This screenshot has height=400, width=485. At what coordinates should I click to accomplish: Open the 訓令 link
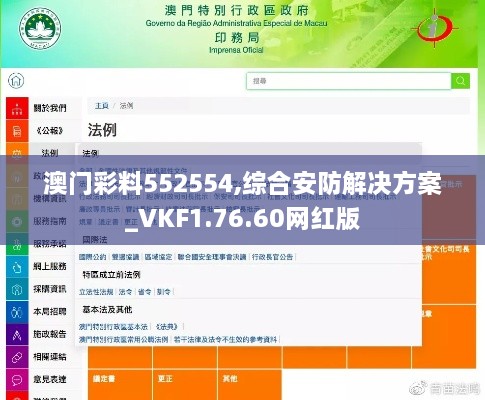tap(164, 292)
